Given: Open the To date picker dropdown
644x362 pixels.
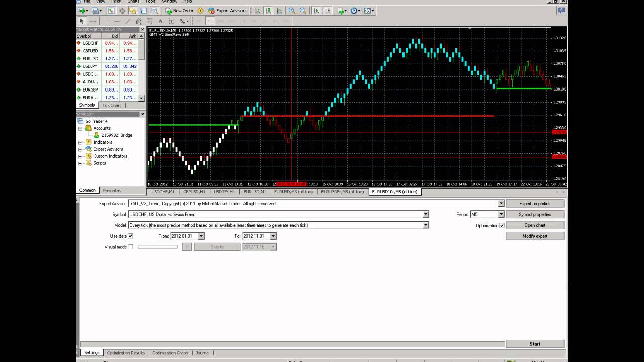Looking at the screenshot, I should (x=273, y=236).
